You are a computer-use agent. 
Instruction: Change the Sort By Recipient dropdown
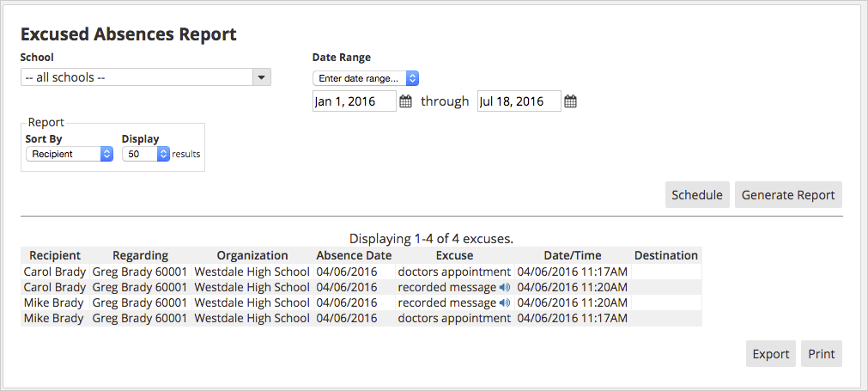click(70, 154)
